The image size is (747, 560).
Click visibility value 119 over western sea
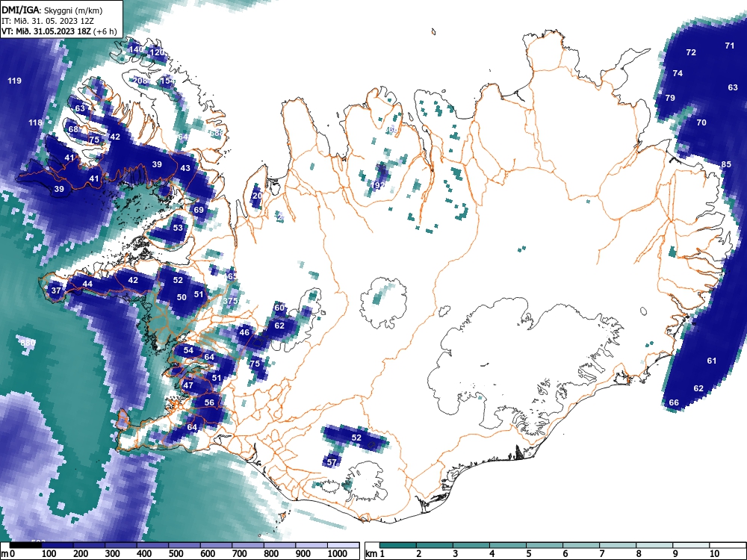coord(14,81)
